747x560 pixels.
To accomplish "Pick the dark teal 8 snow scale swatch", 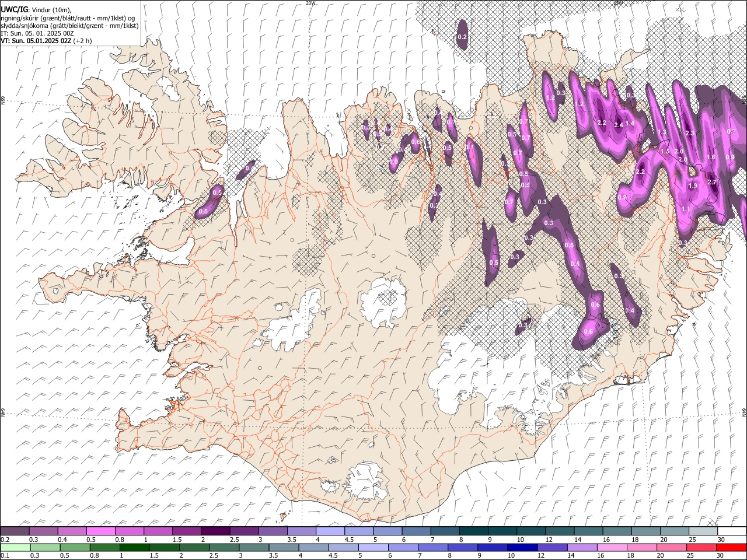I will 473,531.
